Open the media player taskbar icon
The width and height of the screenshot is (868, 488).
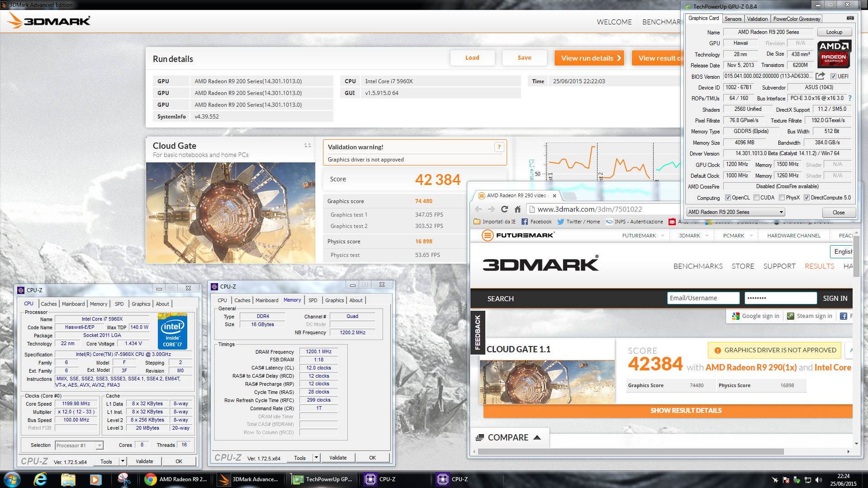coord(95,479)
